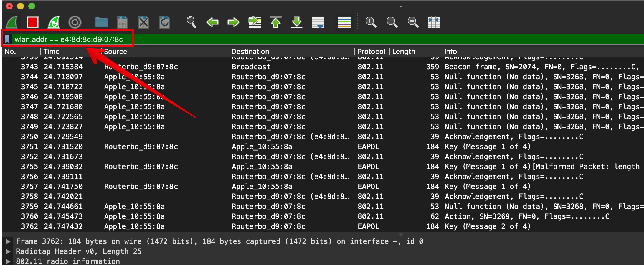
Task: Go to specified packet
Action: [x=255, y=22]
